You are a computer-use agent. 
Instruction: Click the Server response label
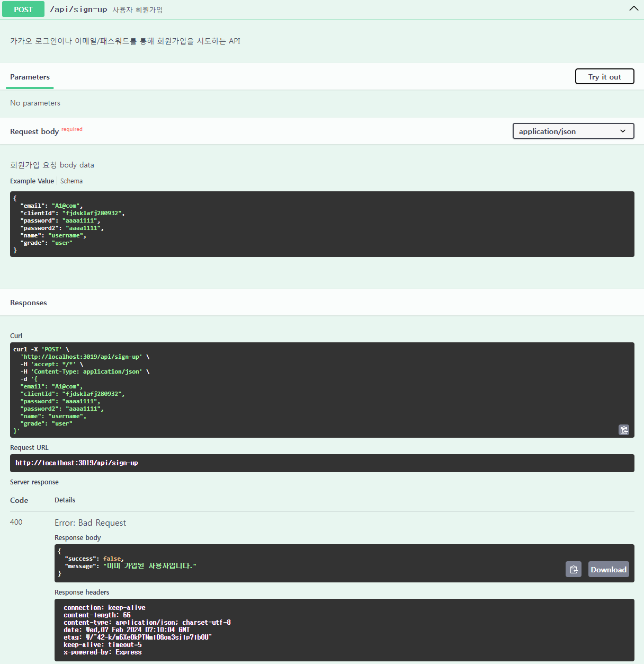[34, 482]
